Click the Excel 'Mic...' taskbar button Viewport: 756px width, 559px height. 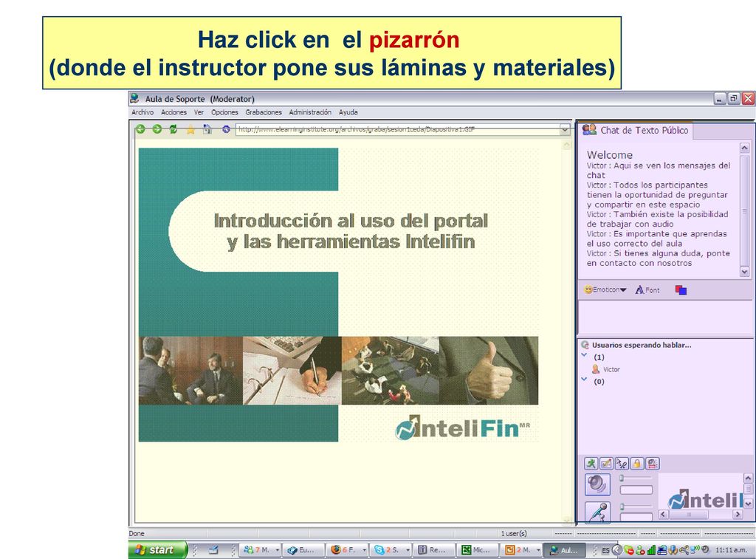478,550
